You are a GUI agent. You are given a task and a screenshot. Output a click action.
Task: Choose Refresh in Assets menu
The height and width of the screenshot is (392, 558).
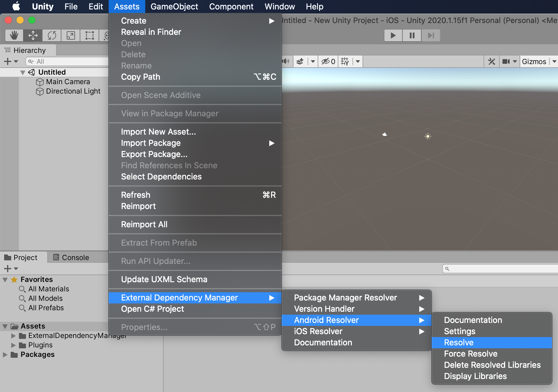tap(195, 195)
